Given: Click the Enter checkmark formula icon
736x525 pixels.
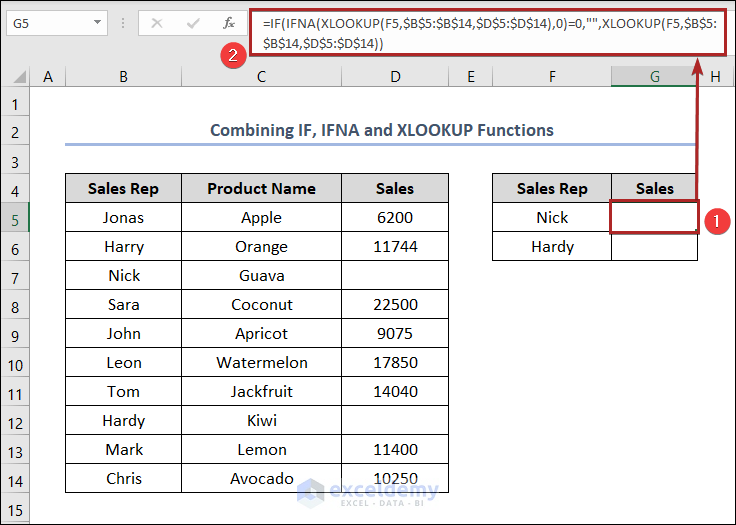Looking at the screenshot, I should (x=193, y=22).
